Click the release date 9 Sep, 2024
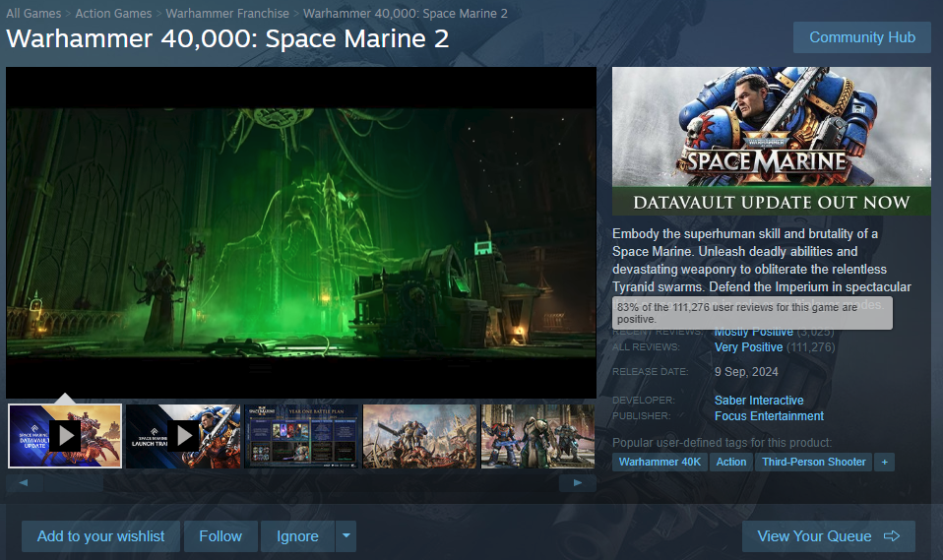Screen dimensions: 943x560 click(746, 372)
